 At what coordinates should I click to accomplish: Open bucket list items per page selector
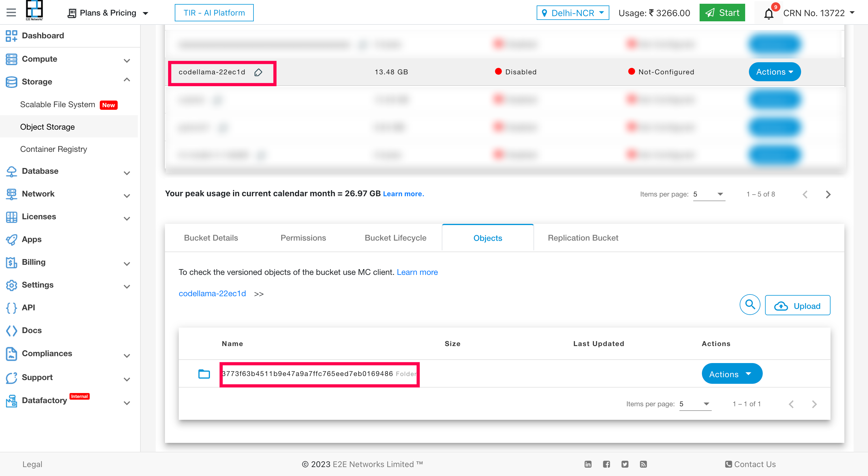coord(709,194)
